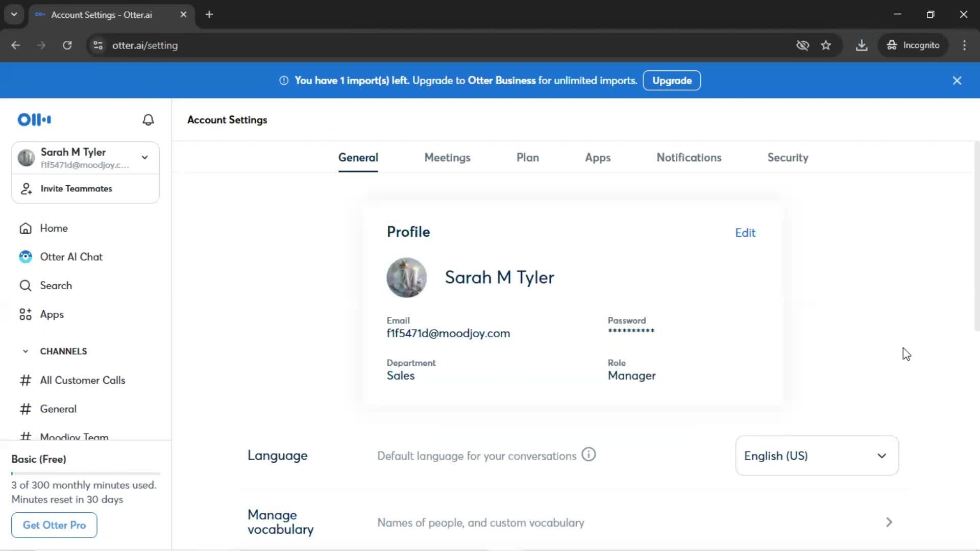Click email f1f5471d@moodjoy.com text
980x551 pixels.
click(448, 333)
